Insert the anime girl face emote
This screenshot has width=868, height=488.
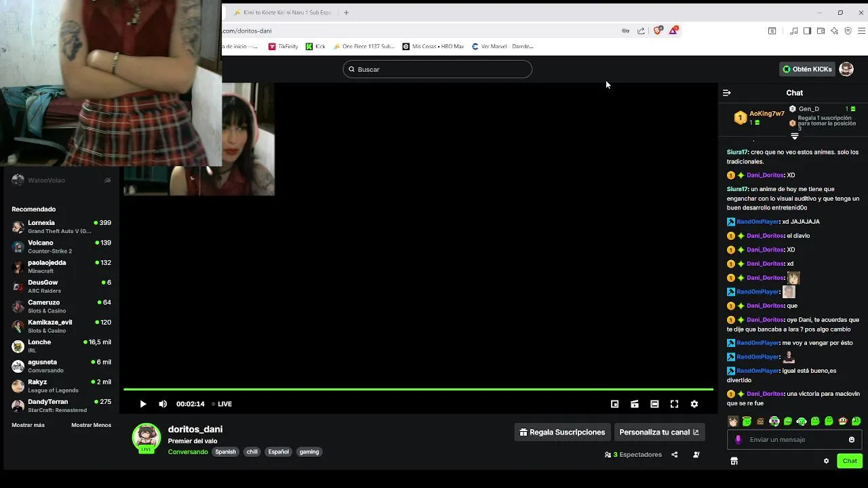(733, 422)
